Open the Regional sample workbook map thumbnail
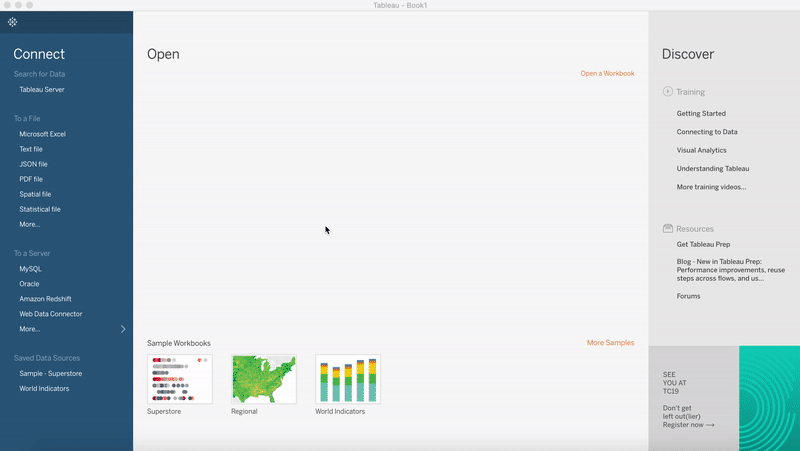This screenshot has width=800, height=451. [x=264, y=379]
